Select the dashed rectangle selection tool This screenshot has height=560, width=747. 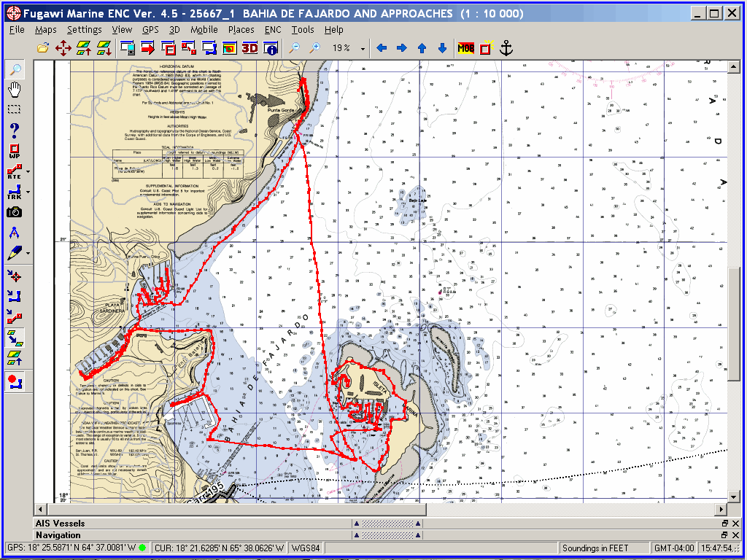point(15,109)
